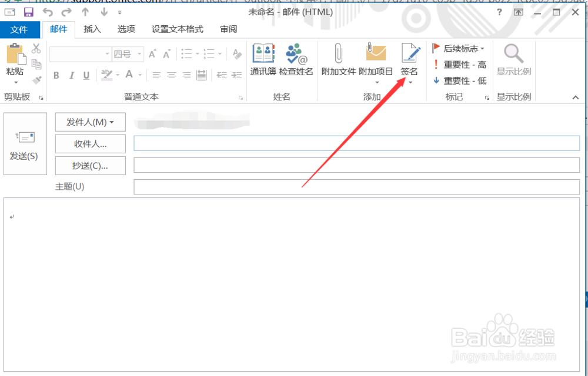This screenshot has width=588, height=376.
Task: Open Help question mark
Action: point(499,12)
